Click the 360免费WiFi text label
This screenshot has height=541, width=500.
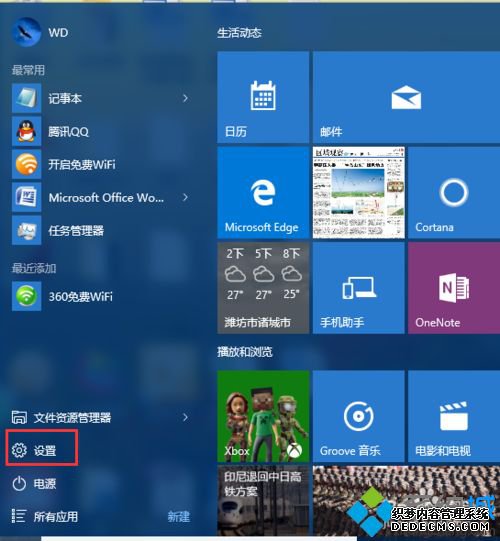[80, 296]
